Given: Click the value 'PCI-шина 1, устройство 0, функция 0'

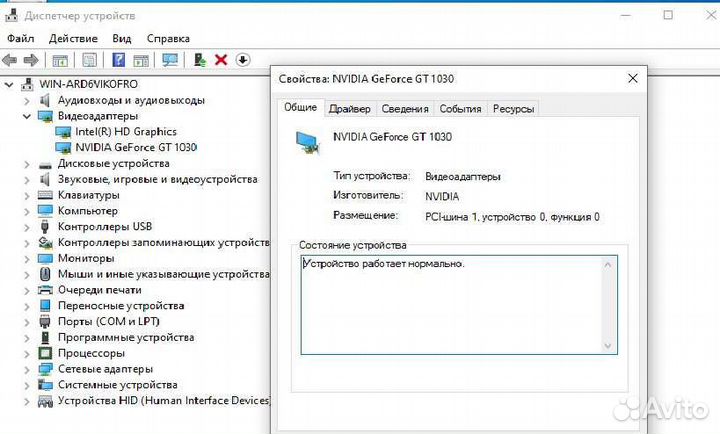Looking at the screenshot, I should pyautogui.click(x=512, y=217).
